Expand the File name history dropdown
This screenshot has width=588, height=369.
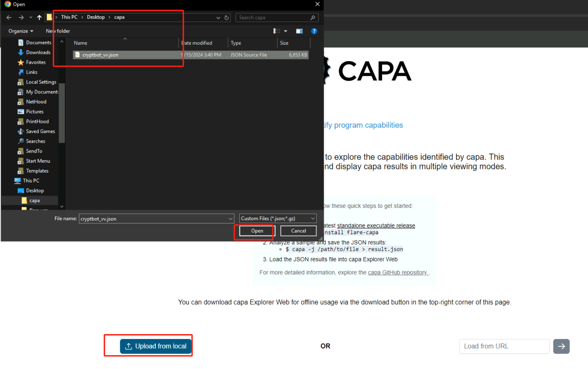tap(230, 219)
